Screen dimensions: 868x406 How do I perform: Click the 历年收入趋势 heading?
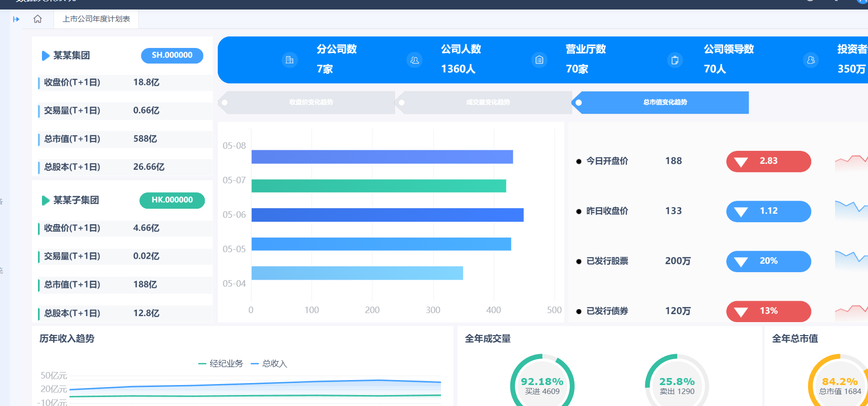67,339
